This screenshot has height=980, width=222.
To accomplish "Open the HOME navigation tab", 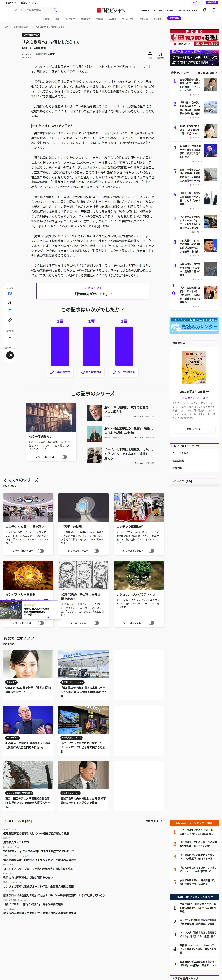I will tap(46, 19).
